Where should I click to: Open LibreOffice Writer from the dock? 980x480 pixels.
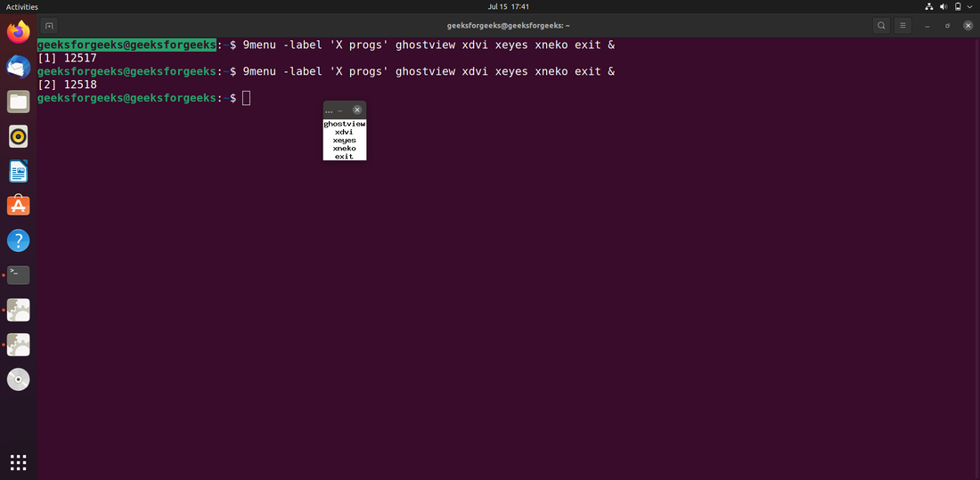pos(18,171)
